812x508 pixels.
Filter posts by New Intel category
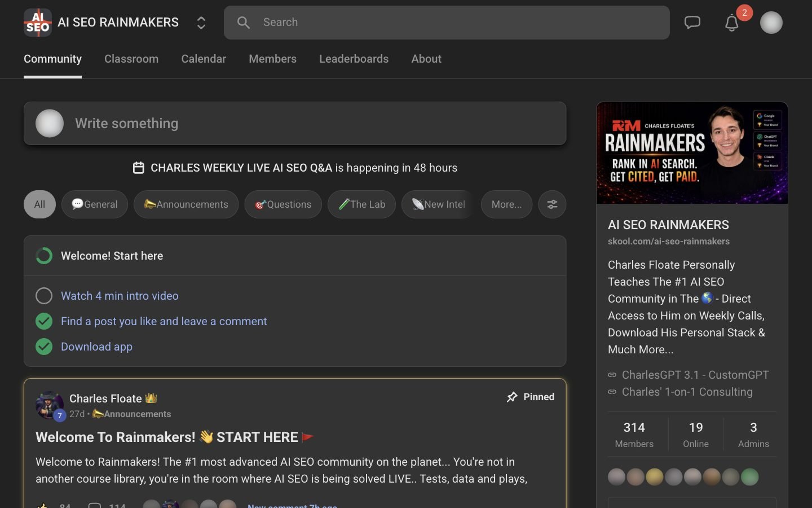pos(438,204)
